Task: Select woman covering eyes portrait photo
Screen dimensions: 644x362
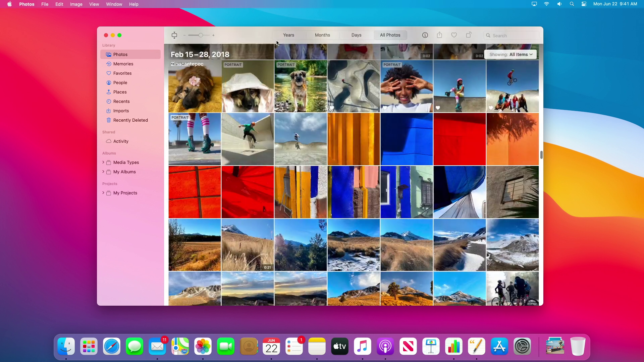Action: [407, 86]
